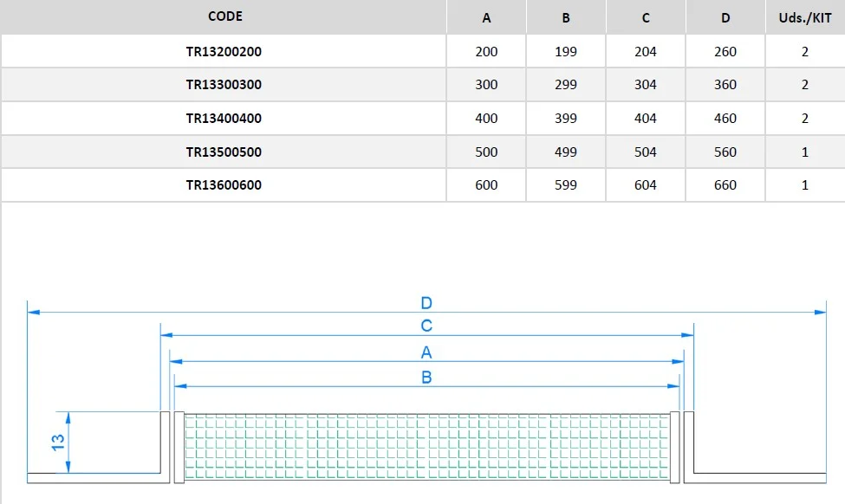
Task: Click Uds./KIT value for TR13600600 row
Action: (804, 185)
